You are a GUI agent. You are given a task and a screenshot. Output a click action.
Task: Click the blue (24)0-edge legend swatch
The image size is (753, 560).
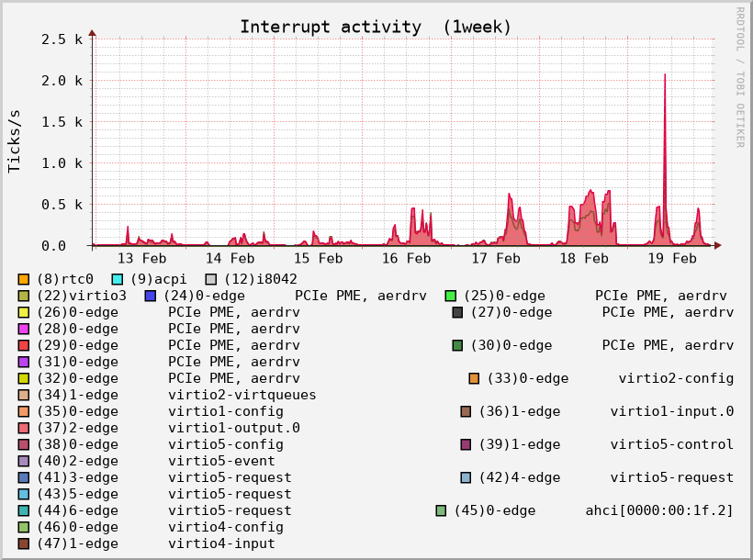[151, 296]
